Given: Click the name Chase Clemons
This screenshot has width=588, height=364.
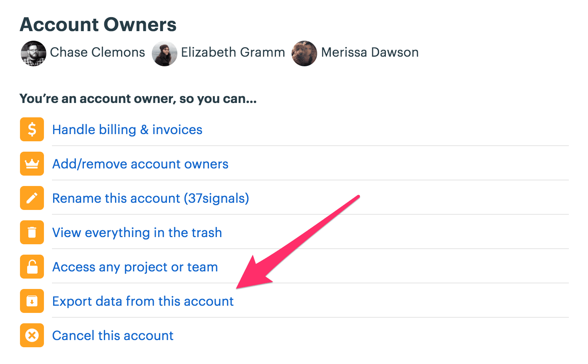Looking at the screenshot, I should (97, 52).
